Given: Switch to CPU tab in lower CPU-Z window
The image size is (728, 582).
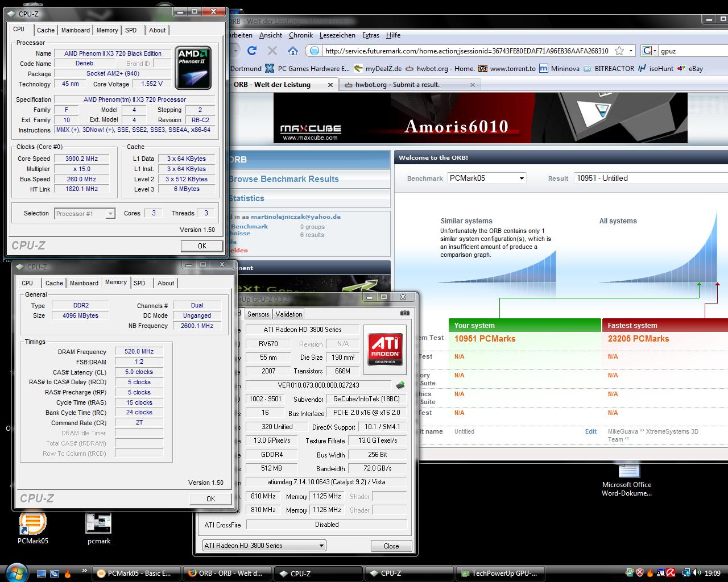Looking at the screenshot, I should [x=27, y=282].
